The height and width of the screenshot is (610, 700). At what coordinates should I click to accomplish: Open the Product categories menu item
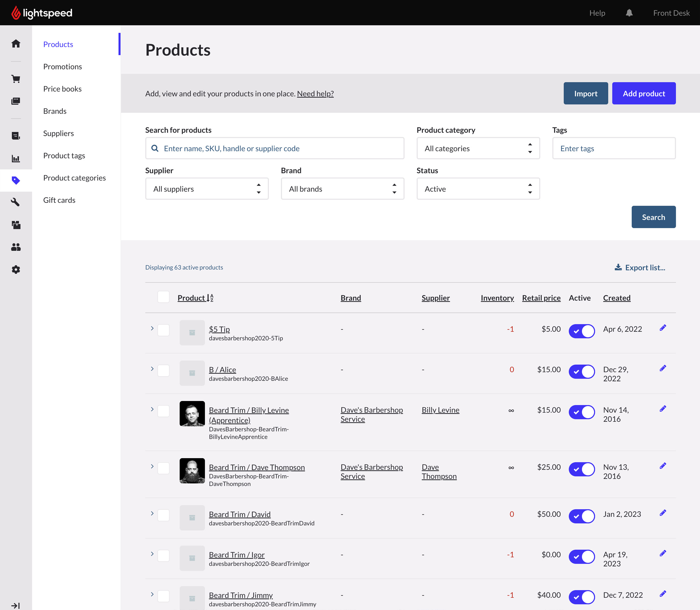click(75, 178)
